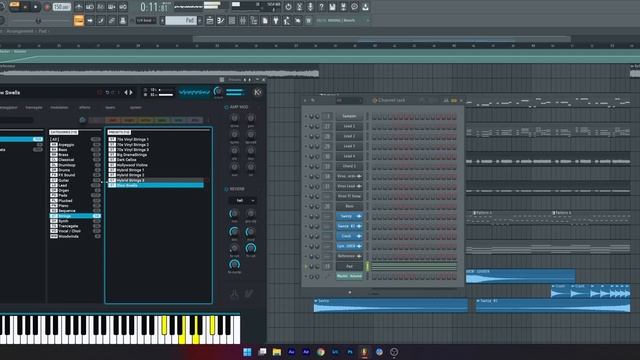Select the Synth category
Screen dimensions: 640x360
75,221
